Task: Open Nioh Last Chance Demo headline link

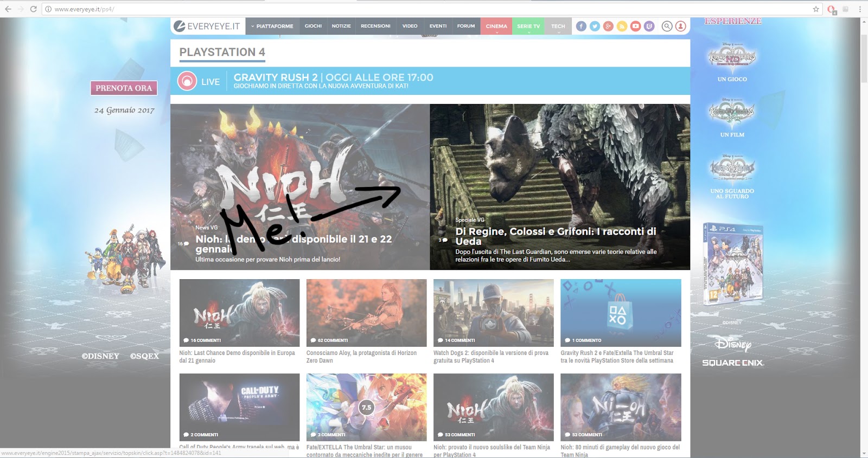Action: (237, 357)
